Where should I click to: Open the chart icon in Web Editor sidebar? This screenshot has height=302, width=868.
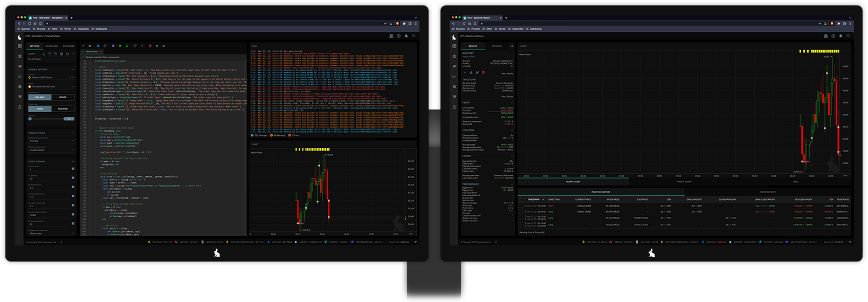coord(20,77)
